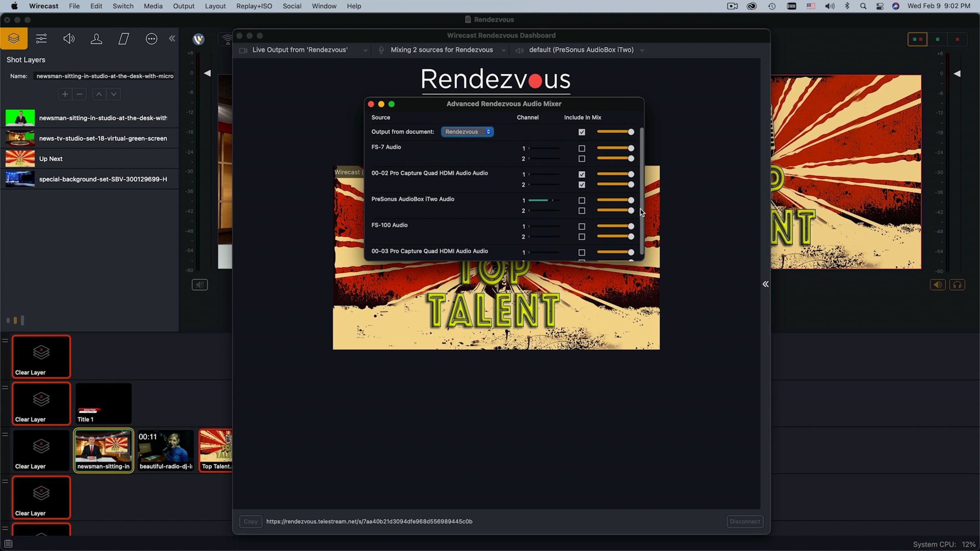Check FS-7 Audio channel 2 include box

582,159
